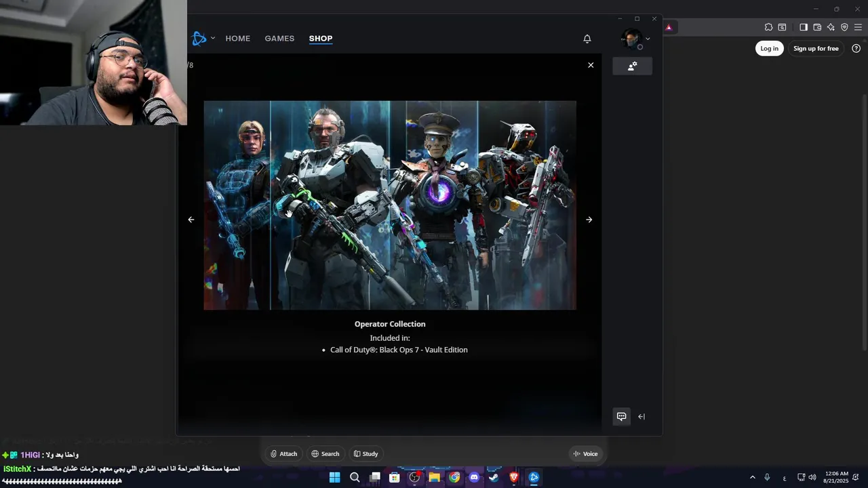Image resolution: width=868 pixels, height=488 pixels.
Task: Open the Battle.net logo menu
Action: [199, 39]
